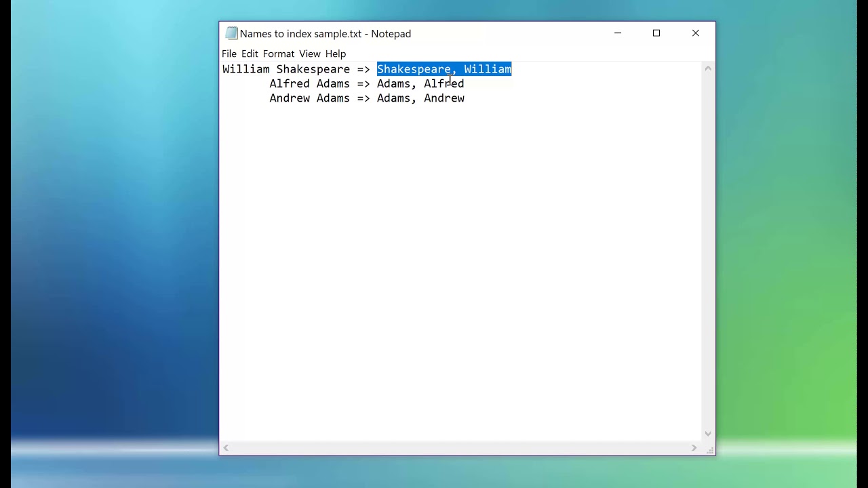Click the text "Andrew Adams"
Image resolution: width=868 pixels, height=488 pixels.
click(310, 98)
